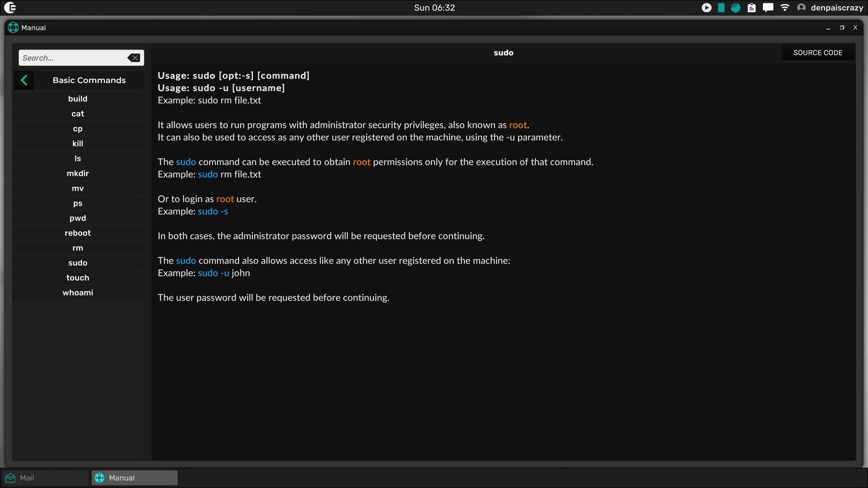Open the play button tray icon
Viewport: 868px width, 488px height.
pos(706,7)
